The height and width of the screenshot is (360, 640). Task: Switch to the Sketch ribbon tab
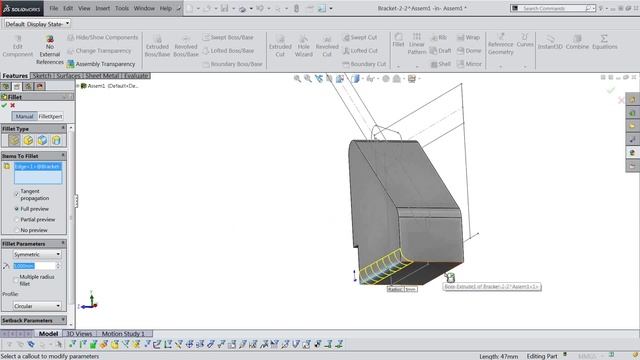tap(42, 76)
